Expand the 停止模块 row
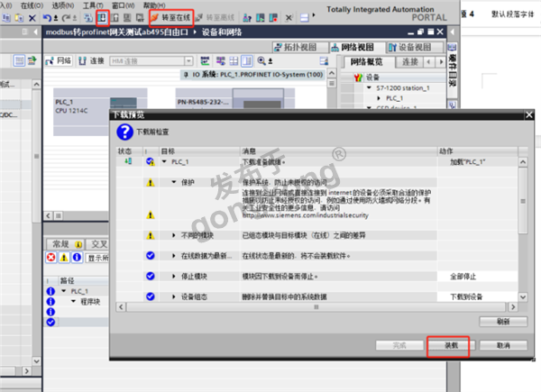 tap(174, 277)
